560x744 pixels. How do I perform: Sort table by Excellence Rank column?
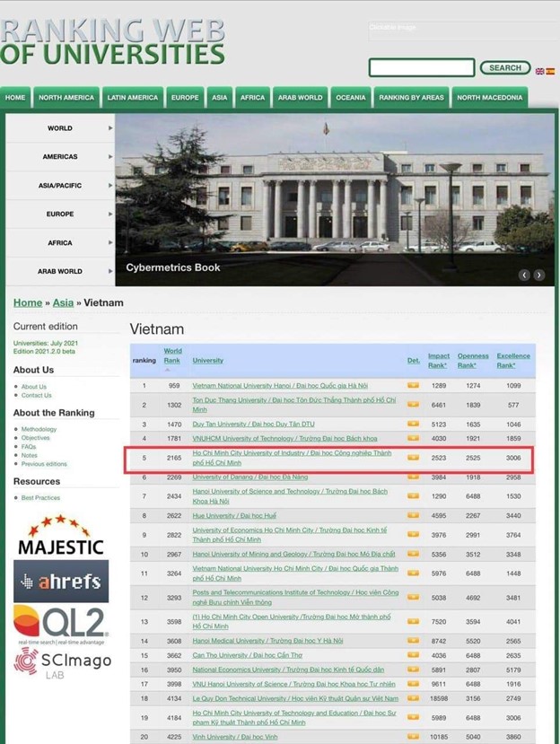[x=513, y=361]
